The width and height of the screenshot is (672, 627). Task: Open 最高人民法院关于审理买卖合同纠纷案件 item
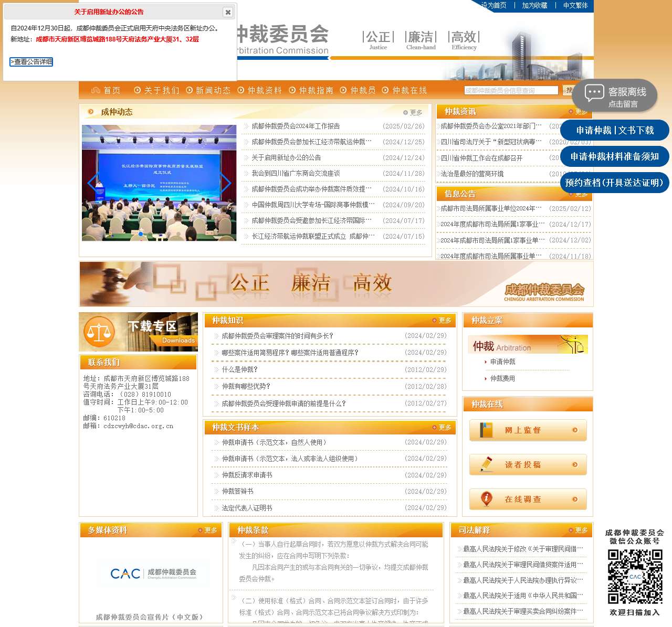523,611
